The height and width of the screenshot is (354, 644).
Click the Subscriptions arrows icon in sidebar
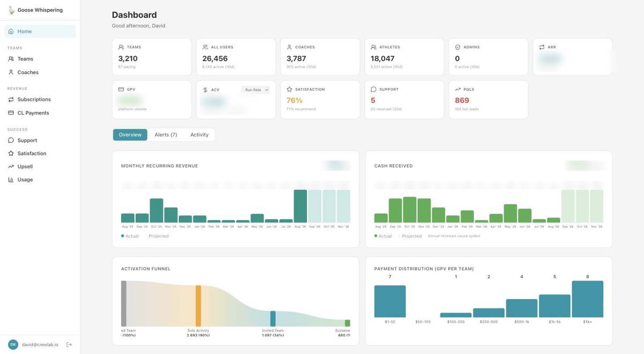tap(11, 99)
